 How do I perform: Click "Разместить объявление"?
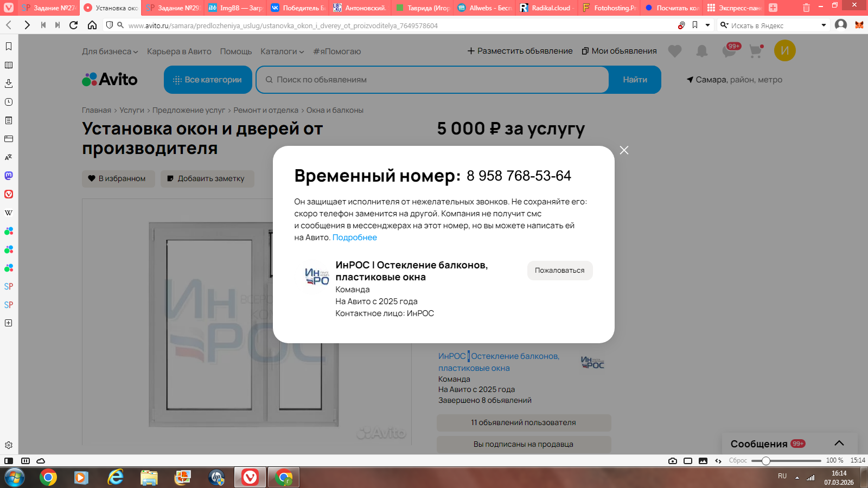520,51
